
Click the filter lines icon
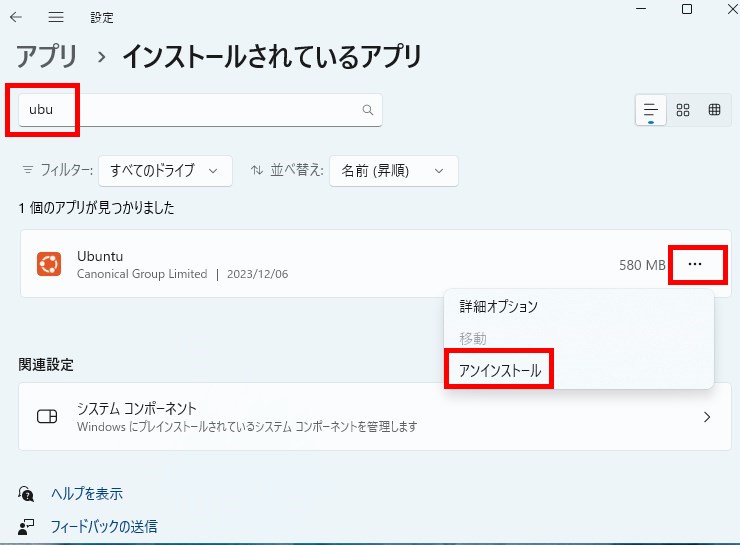click(28, 169)
